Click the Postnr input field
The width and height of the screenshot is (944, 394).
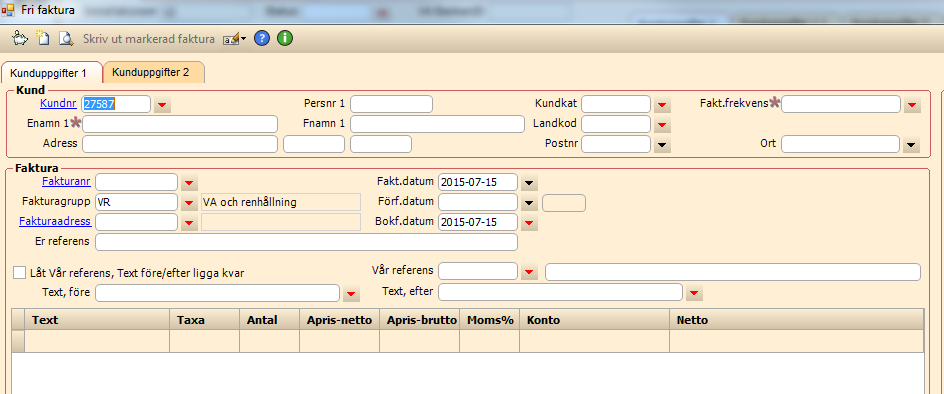click(616, 144)
